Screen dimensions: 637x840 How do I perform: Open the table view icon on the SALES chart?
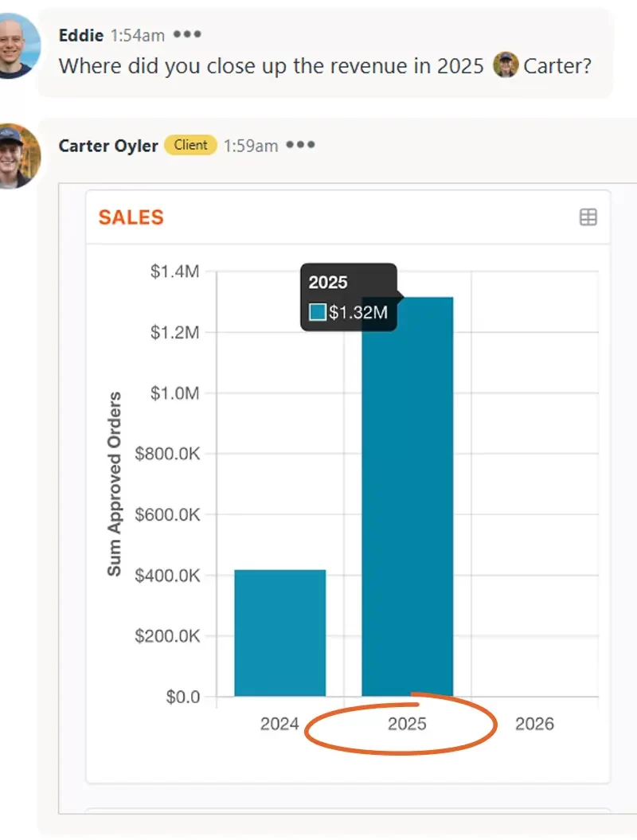[x=588, y=217]
